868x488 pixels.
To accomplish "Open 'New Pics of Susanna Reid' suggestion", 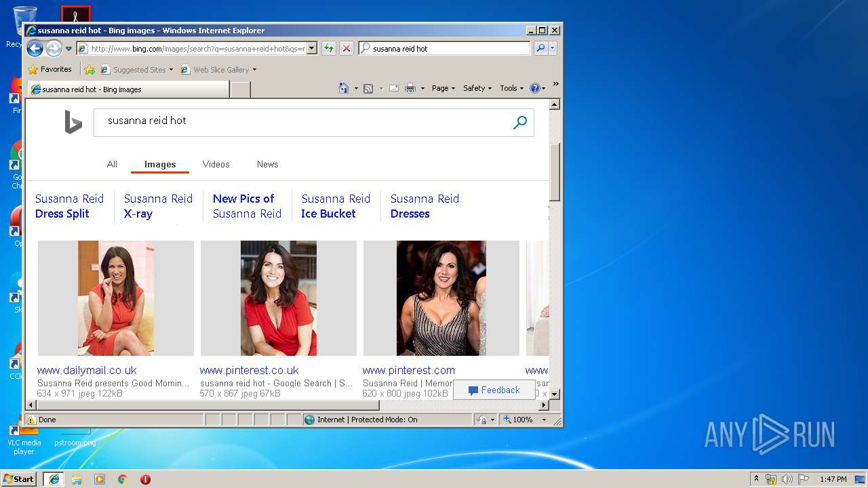I will 247,206.
